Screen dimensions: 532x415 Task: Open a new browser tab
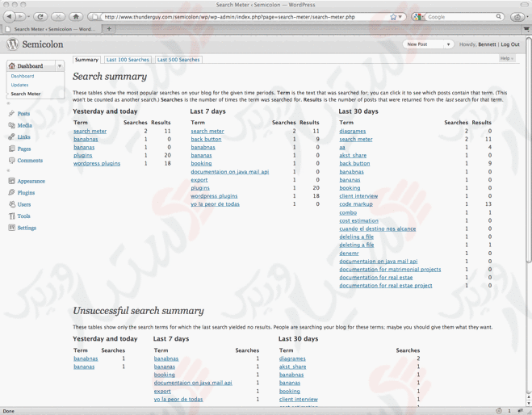(x=109, y=29)
